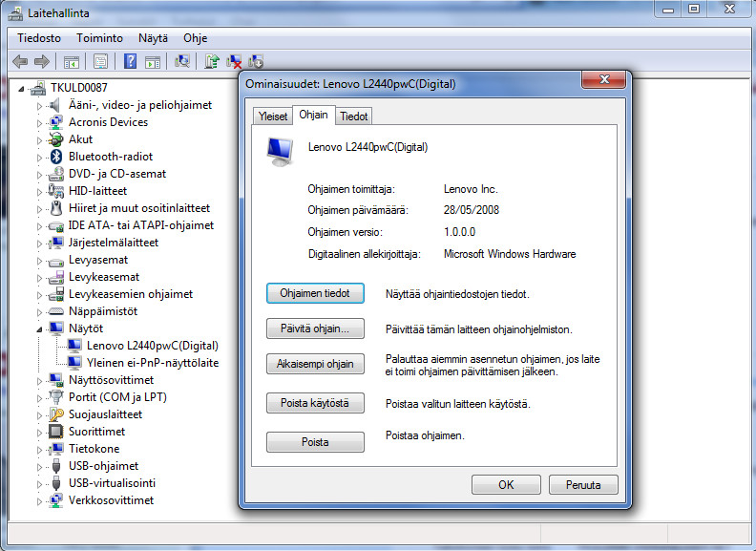Click the Portit (COM ja LPT) icon
This screenshot has height=551, width=756.
tap(56, 397)
